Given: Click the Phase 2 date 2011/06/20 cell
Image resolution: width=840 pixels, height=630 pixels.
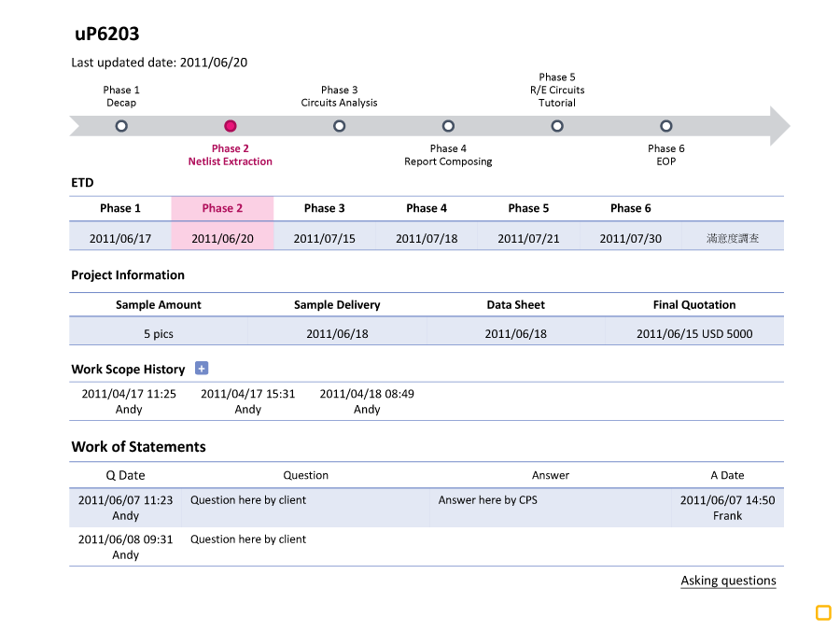Looking at the screenshot, I should 222,238.
